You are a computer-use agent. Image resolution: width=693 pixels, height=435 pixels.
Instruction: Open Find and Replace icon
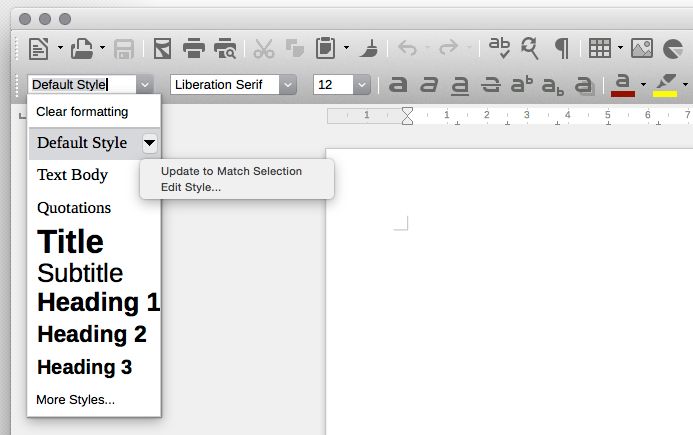[x=529, y=48]
